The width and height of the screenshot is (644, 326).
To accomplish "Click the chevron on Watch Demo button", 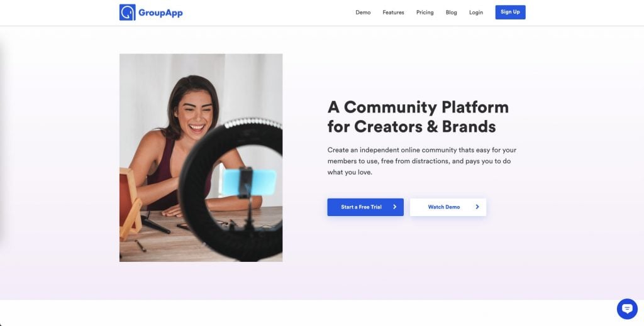I will pyautogui.click(x=477, y=207).
